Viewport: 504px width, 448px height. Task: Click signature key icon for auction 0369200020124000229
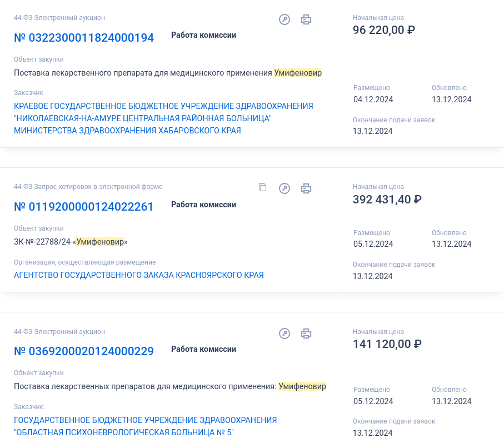tap(284, 333)
